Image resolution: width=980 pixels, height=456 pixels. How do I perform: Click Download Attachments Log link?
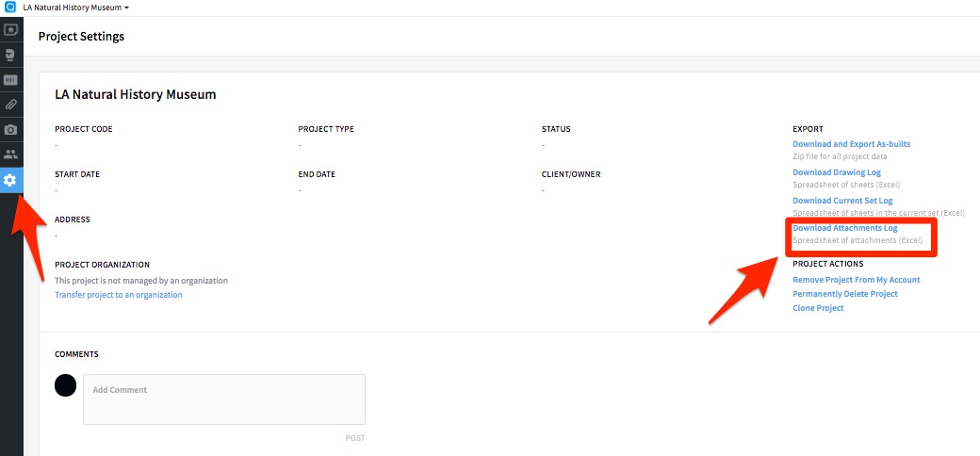(x=845, y=228)
